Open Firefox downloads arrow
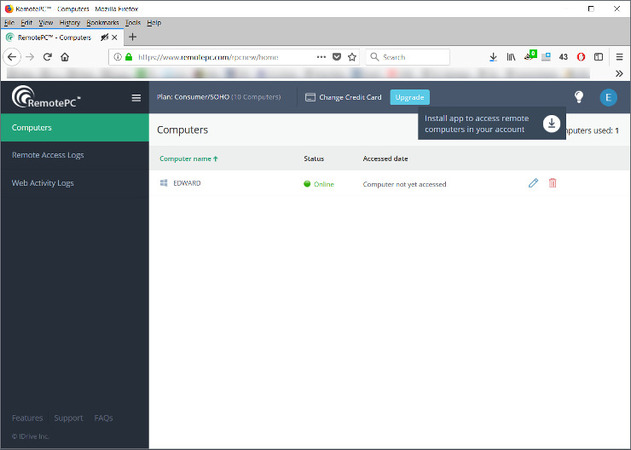 click(x=493, y=57)
